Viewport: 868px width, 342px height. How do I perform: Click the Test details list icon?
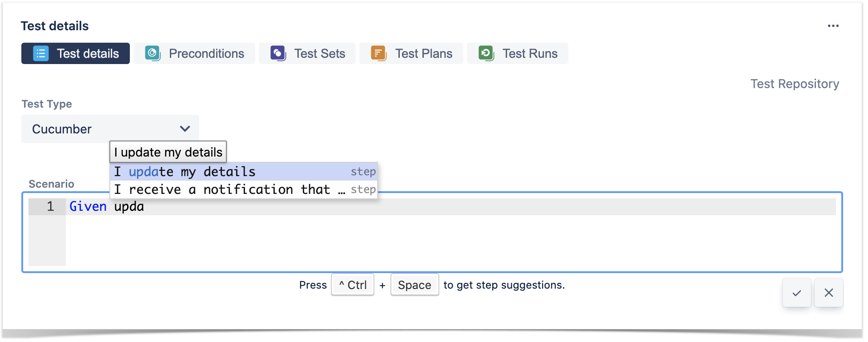click(x=41, y=53)
